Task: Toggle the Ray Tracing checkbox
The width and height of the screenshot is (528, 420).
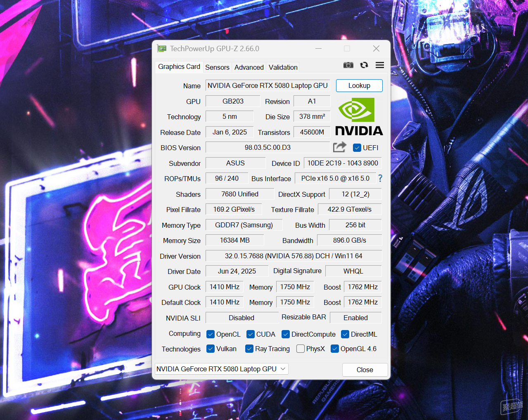Action: (x=249, y=349)
